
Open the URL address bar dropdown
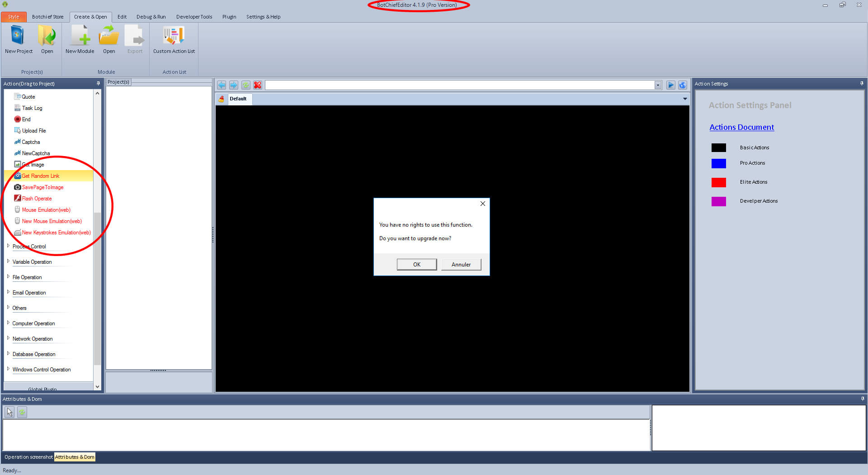658,85
